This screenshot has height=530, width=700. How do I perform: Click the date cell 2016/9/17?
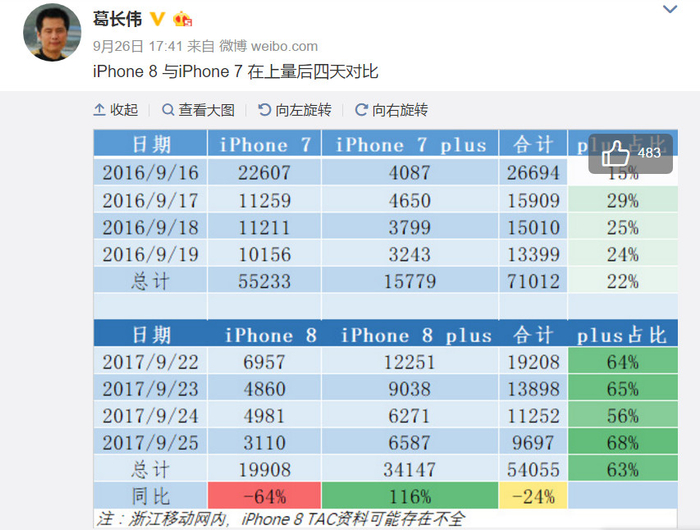tap(150, 200)
